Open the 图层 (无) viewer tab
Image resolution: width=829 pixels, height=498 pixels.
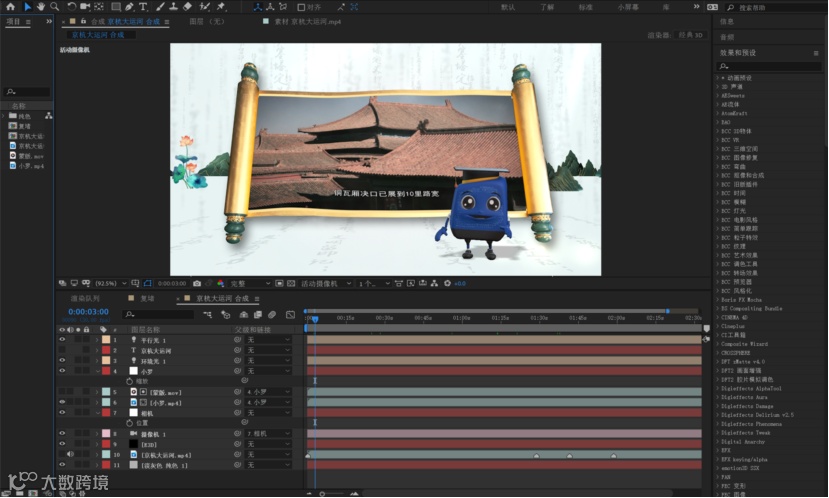pos(207,22)
